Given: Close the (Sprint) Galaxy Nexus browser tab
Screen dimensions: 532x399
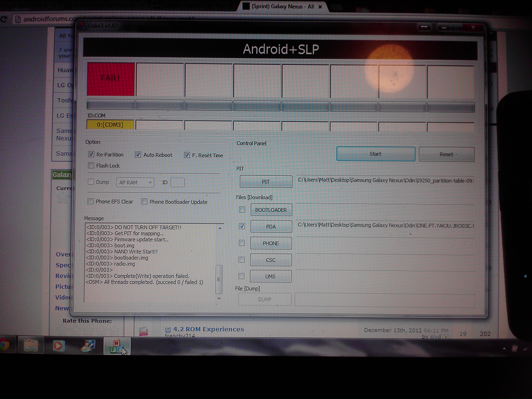Looking at the screenshot, I should [x=320, y=7].
